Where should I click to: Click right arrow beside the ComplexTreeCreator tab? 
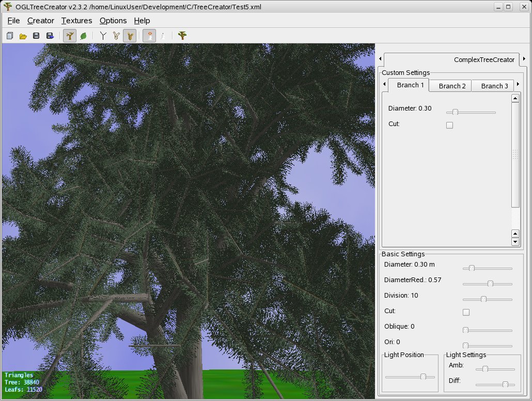[524, 59]
